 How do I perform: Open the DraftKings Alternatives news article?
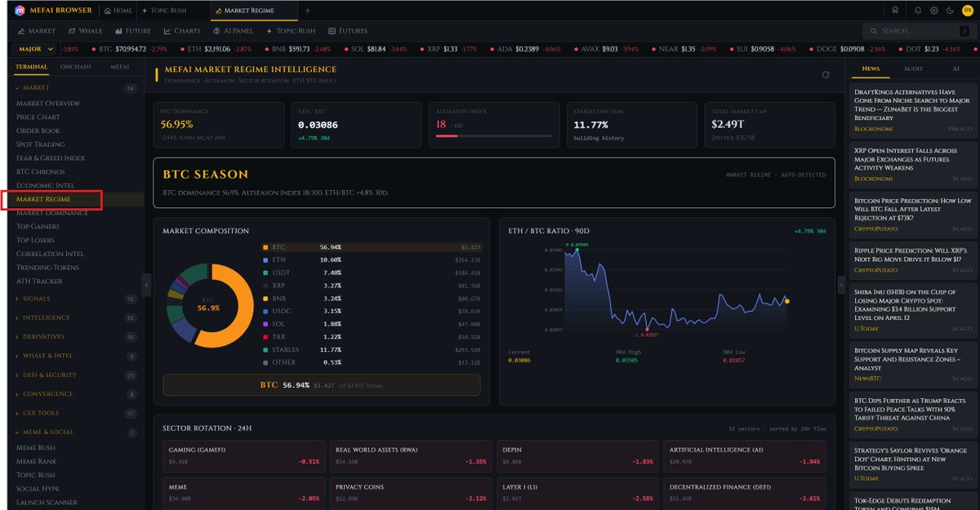913,110
